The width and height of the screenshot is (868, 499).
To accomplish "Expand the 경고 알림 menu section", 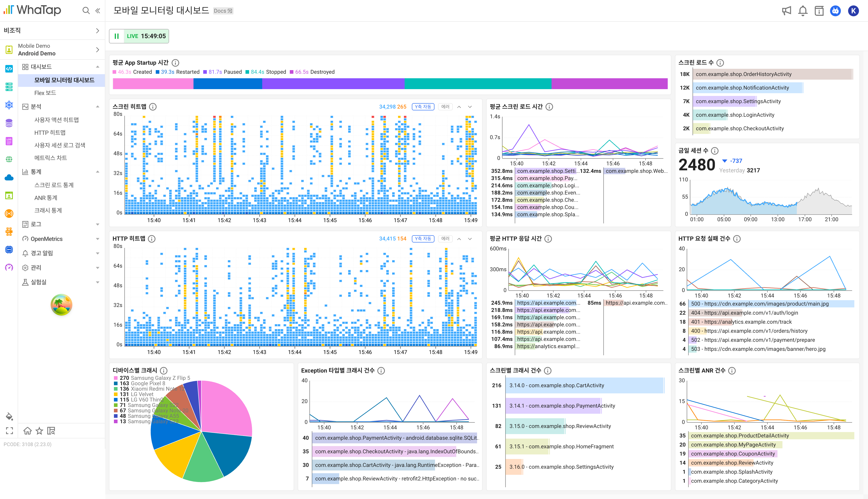I will pyautogui.click(x=61, y=253).
